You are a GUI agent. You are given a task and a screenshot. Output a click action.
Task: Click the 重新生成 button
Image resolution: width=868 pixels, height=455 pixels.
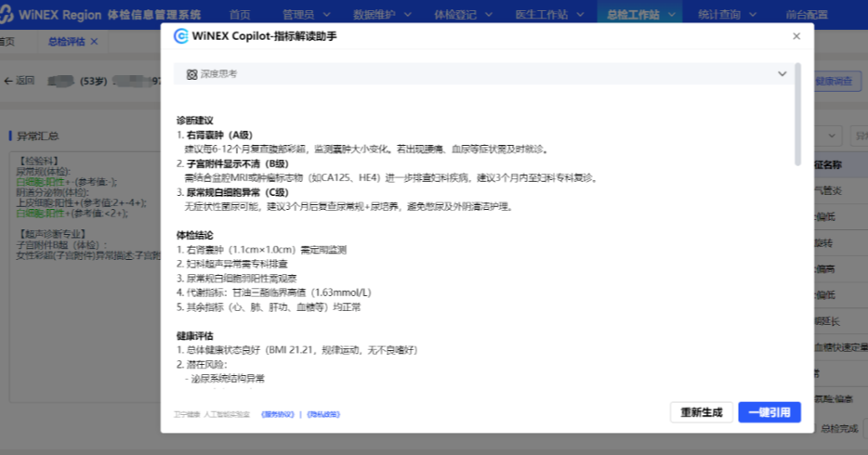click(702, 412)
